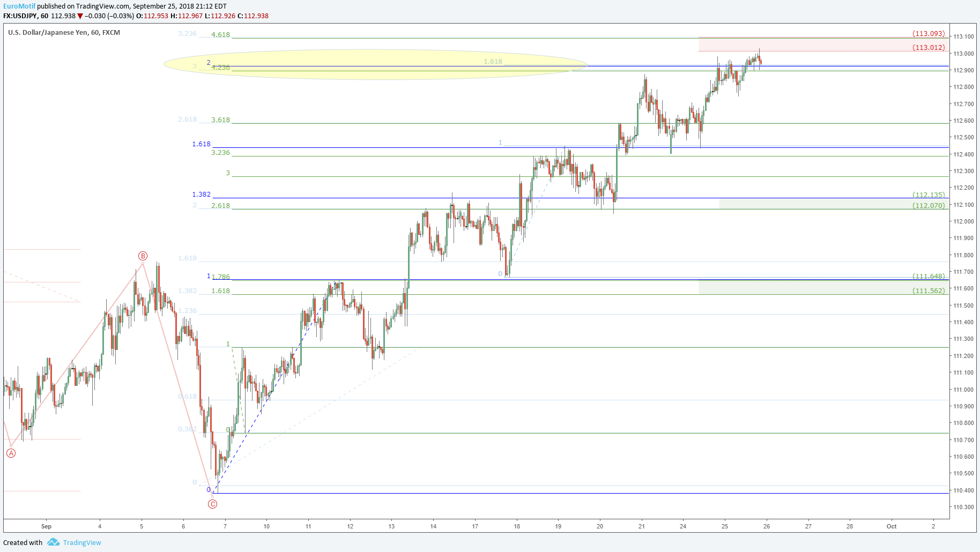Click the L:112.926 low value
Screen dimensions: 980x552
220,16
